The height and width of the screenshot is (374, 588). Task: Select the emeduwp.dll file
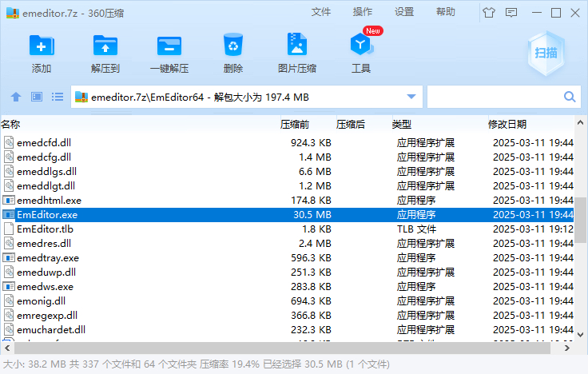click(x=46, y=273)
